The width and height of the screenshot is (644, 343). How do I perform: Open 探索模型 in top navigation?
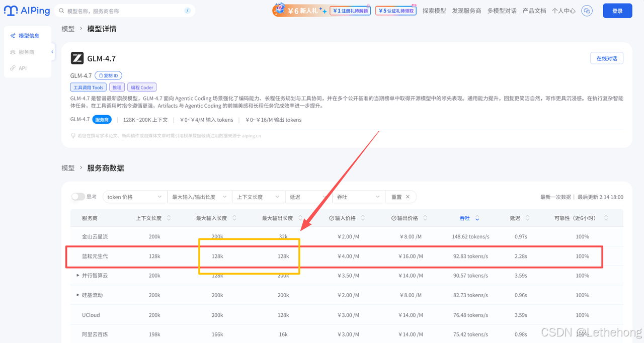(434, 11)
